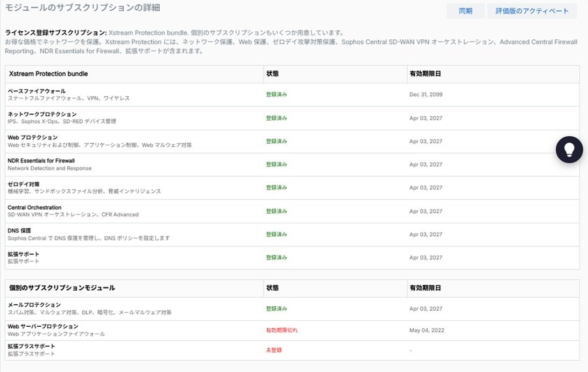This screenshot has width=588, height=372.
Task: Select the ネットワークプロテクション module name
Action: point(42,114)
